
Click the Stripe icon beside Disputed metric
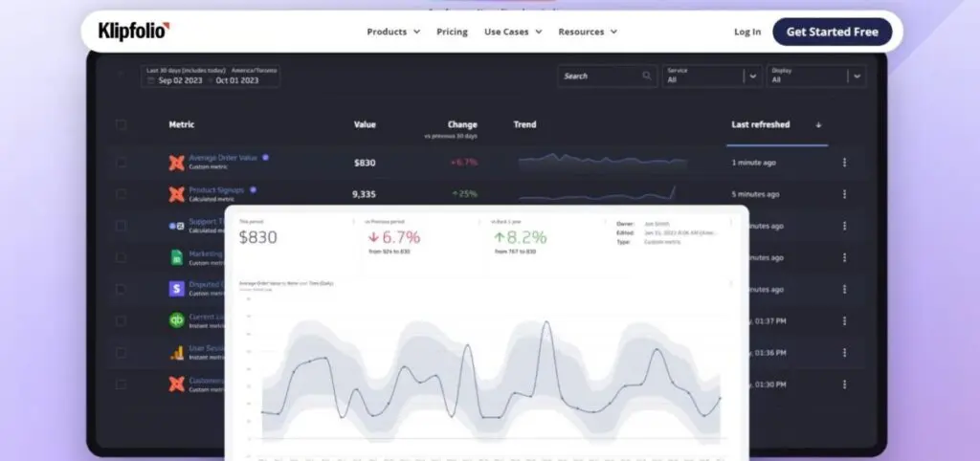pyautogui.click(x=176, y=289)
